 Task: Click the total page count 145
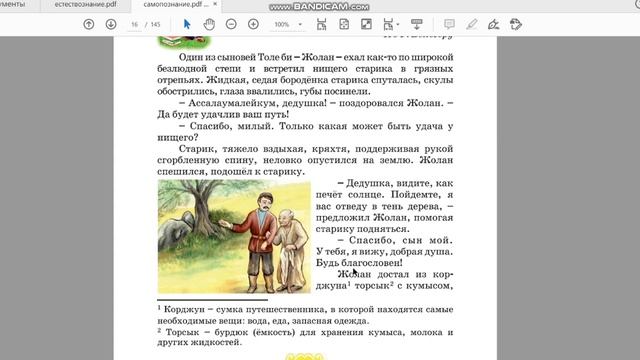[x=156, y=24]
